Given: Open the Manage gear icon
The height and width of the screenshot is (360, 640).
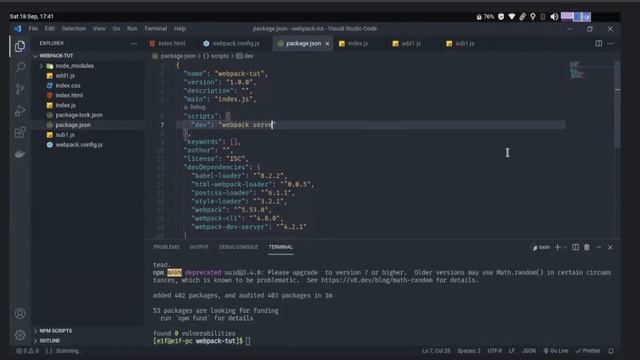Looking at the screenshot, I should click(x=20, y=335).
